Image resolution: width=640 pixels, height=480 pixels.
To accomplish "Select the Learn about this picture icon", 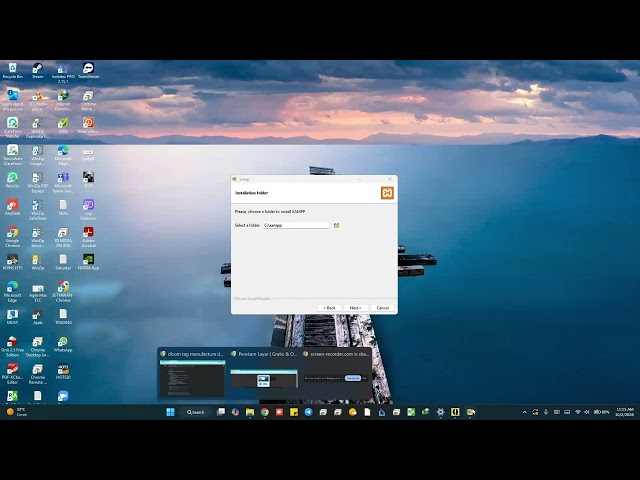I will pyautogui.click(x=13, y=100).
